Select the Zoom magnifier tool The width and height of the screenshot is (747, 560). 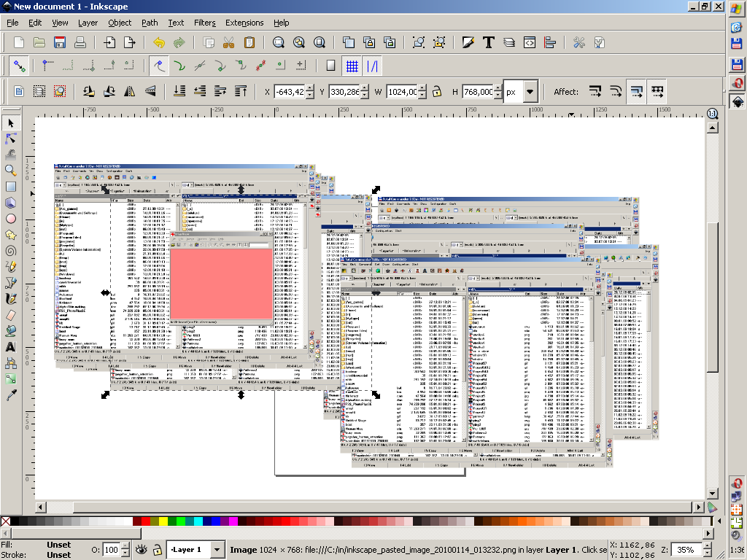[x=11, y=171]
